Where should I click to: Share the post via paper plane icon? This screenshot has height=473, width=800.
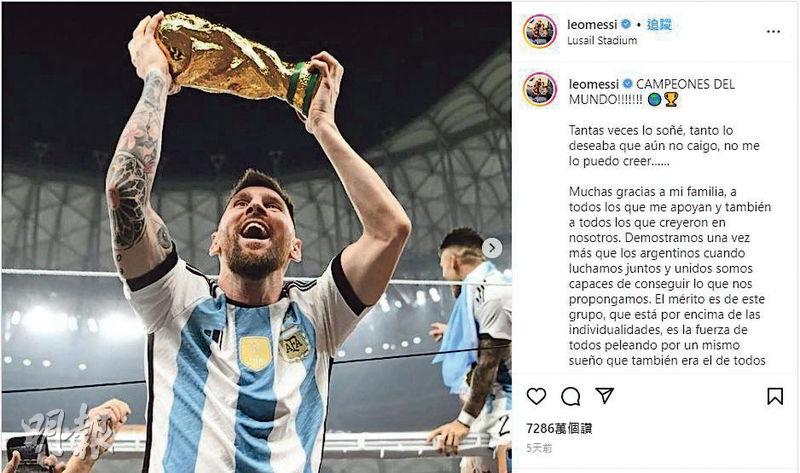point(604,396)
